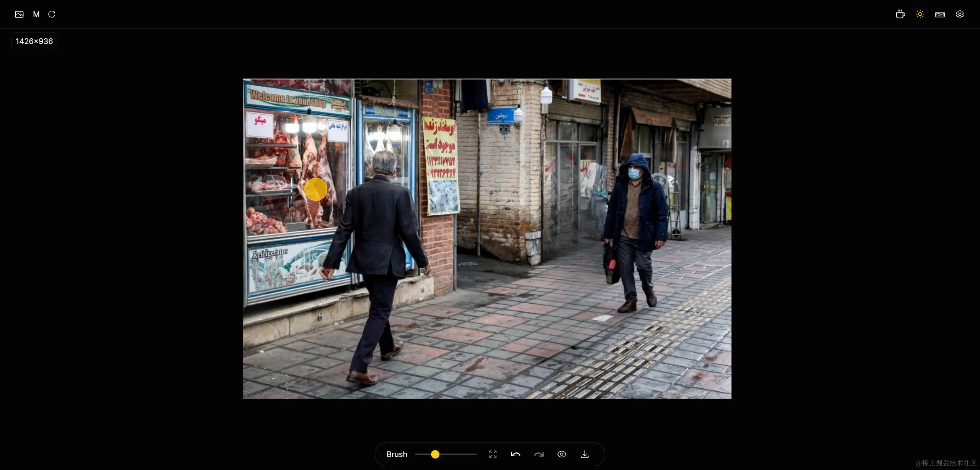Screen dimensions: 980x470
Task: Reset zoom with the expand arrows icon
Action: pyautogui.click(x=493, y=454)
